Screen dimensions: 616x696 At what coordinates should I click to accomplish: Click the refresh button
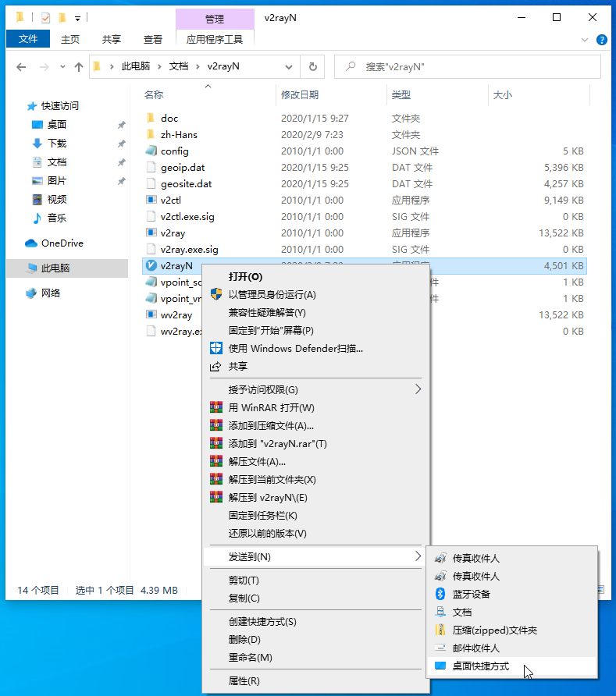point(312,66)
